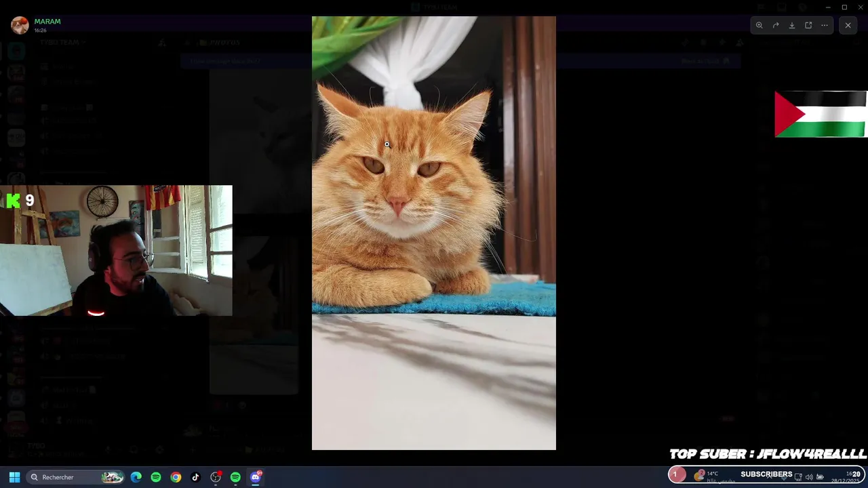Open TikTok from the taskbar
The height and width of the screenshot is (488, 868).
195,477
